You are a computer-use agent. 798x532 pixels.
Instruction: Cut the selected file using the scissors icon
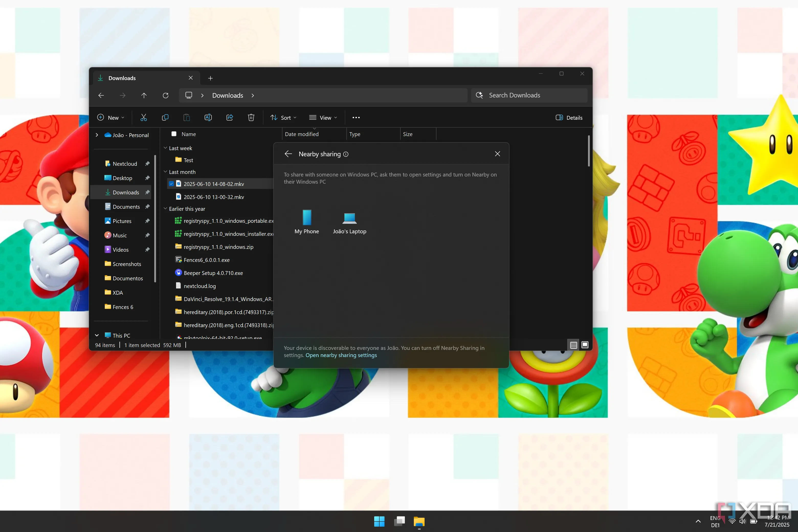[143, 117]
